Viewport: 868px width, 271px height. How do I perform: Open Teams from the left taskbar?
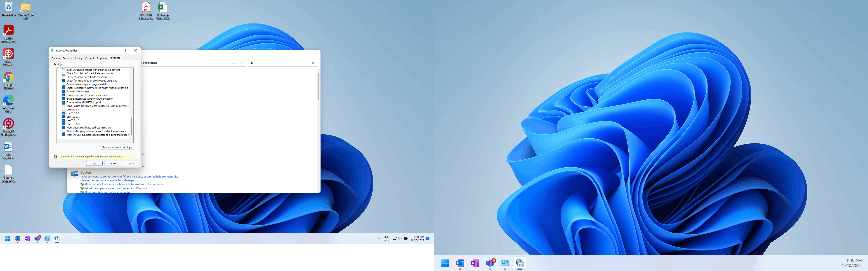coord(37,238)
